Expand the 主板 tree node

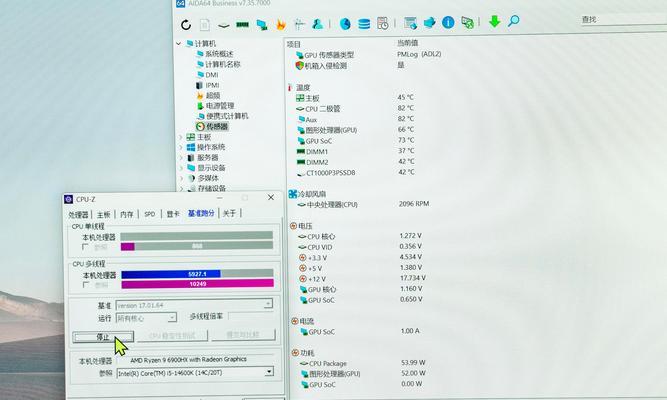point(181,137)
